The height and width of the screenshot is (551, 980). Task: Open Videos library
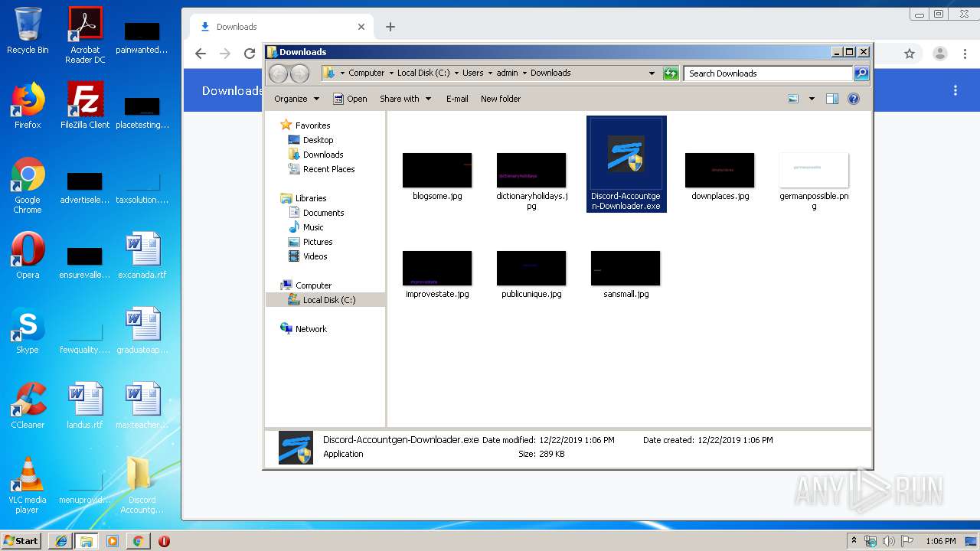pyautogui.click(x=308, y=256)
